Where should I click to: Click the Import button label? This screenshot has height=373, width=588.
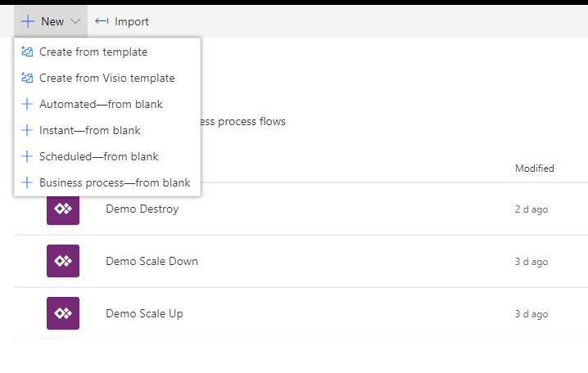(132, 21)
